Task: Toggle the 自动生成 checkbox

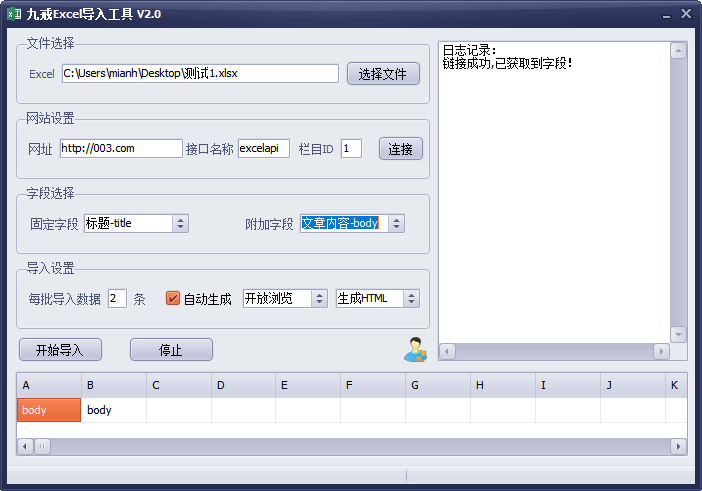Action: 172,298
